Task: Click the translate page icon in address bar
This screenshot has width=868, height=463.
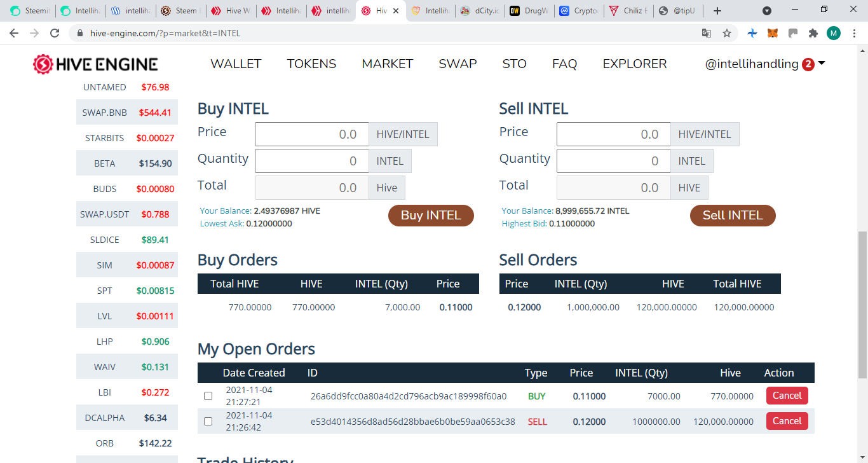Action: pyautogui.click(x=707, y=33)
